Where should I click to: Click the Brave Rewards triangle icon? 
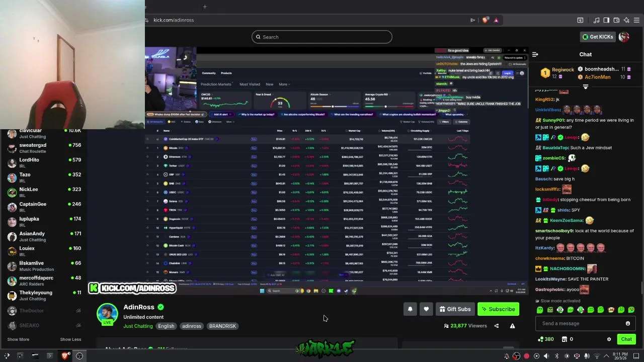(x=496, y=20)
